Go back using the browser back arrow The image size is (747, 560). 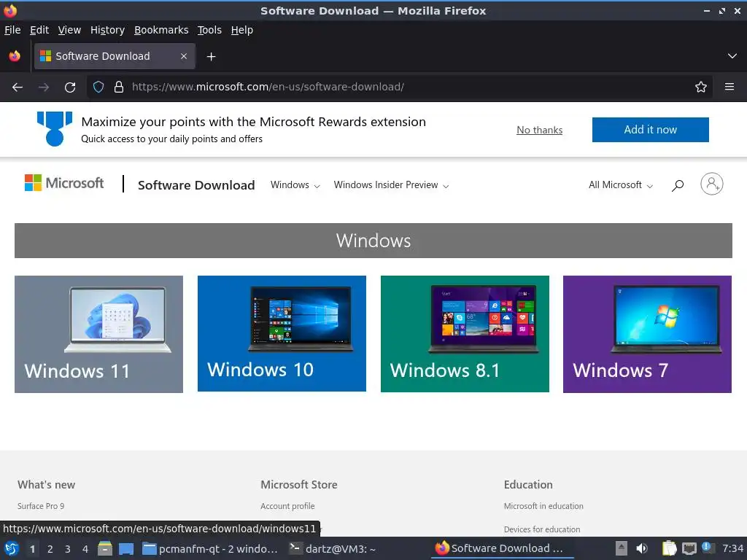click(x=18, y=87)
